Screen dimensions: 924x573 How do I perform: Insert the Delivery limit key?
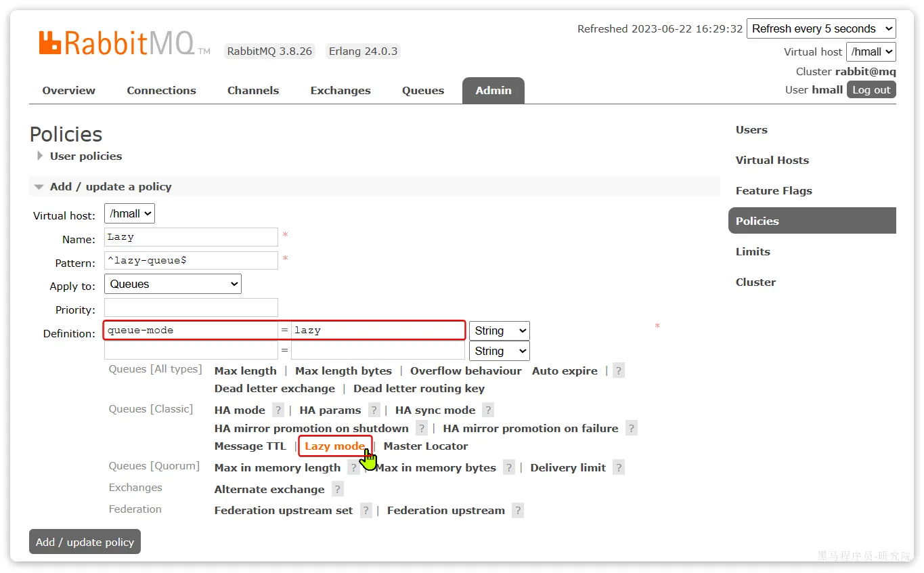(x=568, y=467)
